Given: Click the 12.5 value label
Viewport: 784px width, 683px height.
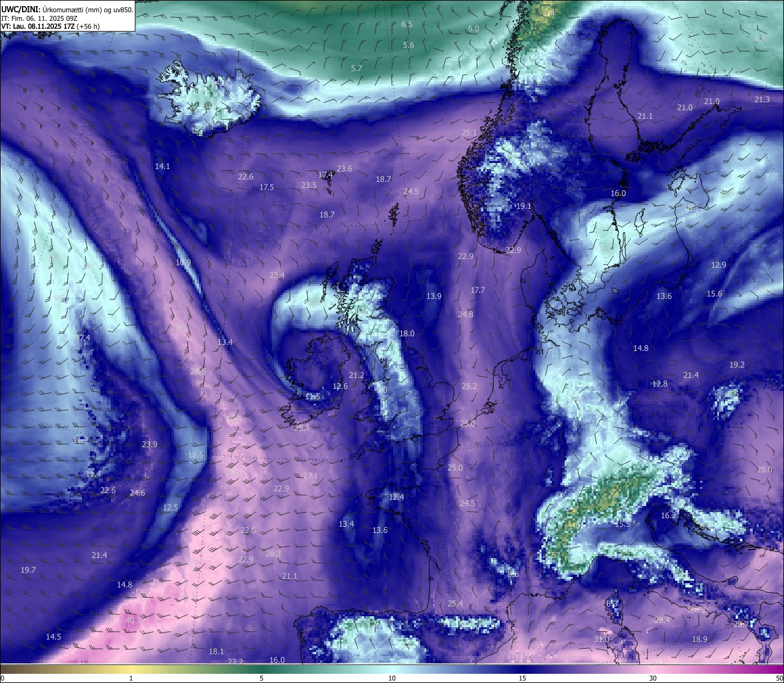Looking at the screenshot, I should pyautogui.click(x=170, y=508).
